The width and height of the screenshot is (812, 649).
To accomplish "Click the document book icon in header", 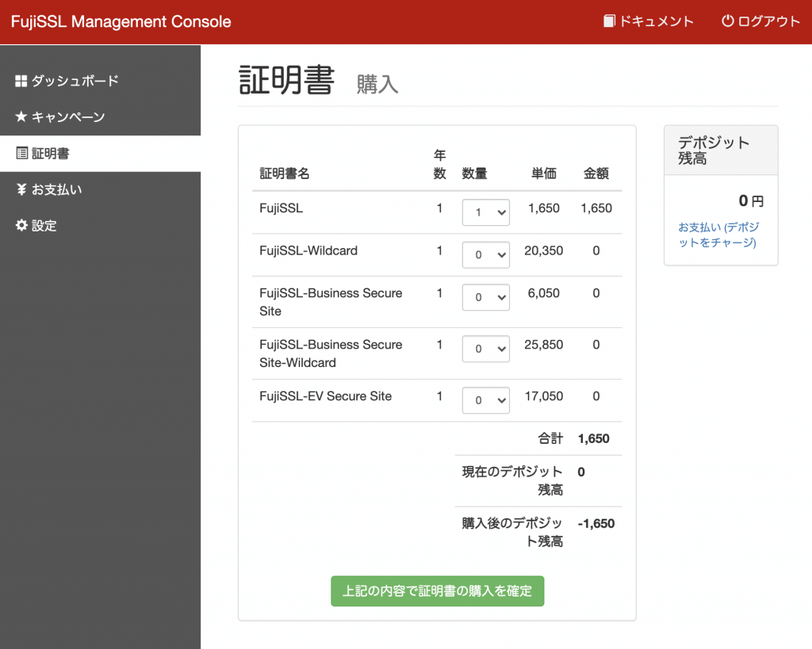I will tap(610, 21).
